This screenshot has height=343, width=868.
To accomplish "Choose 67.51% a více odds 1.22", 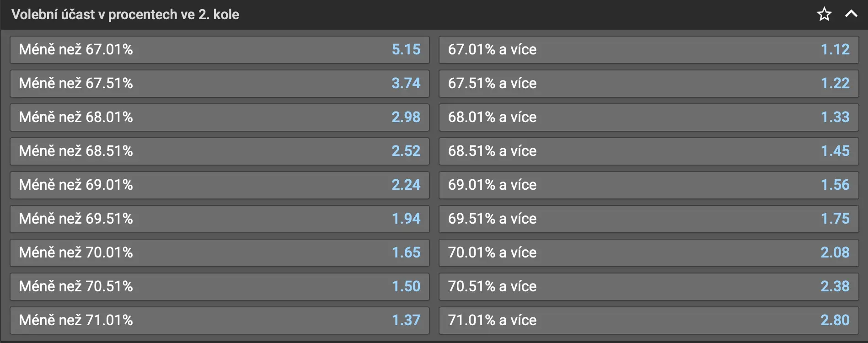I will pyautogui.click(x=648, y=84).
